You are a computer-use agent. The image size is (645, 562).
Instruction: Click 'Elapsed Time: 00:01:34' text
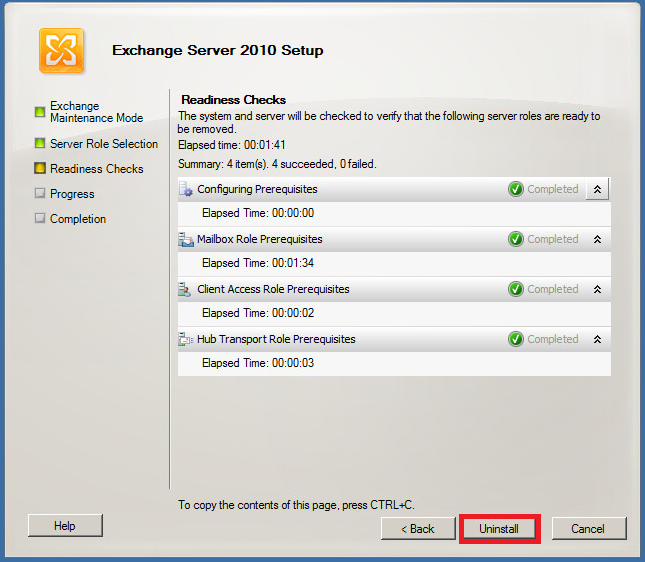coord(258,263)
